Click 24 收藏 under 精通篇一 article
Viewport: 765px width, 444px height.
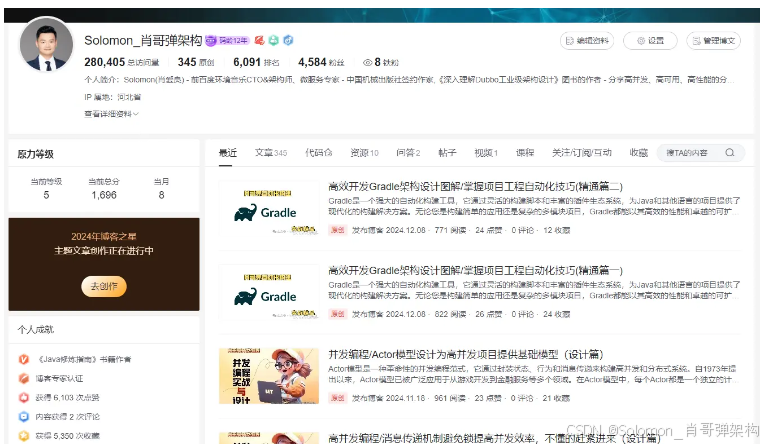click(556, 314)
